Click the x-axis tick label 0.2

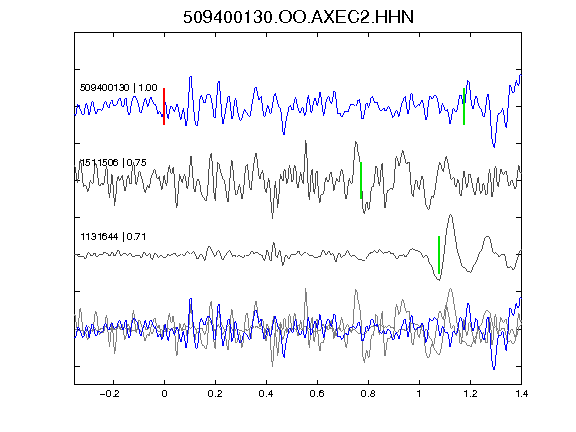tap(215, 394)
